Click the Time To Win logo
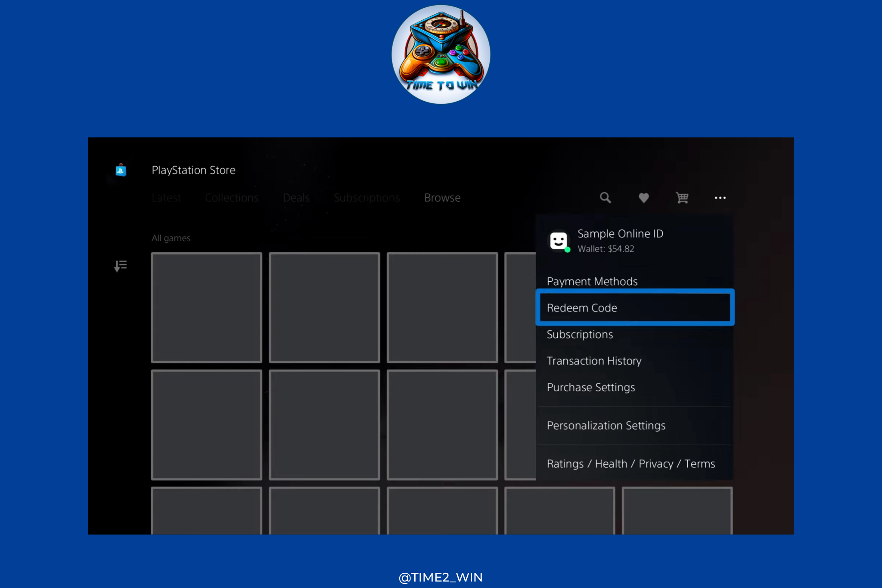 441,55
